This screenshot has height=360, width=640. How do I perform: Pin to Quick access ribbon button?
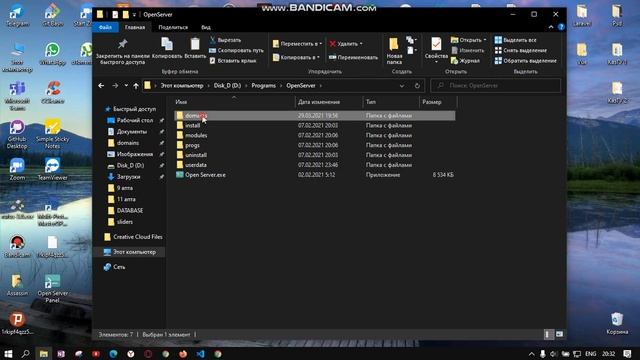(x=122, y=51)
